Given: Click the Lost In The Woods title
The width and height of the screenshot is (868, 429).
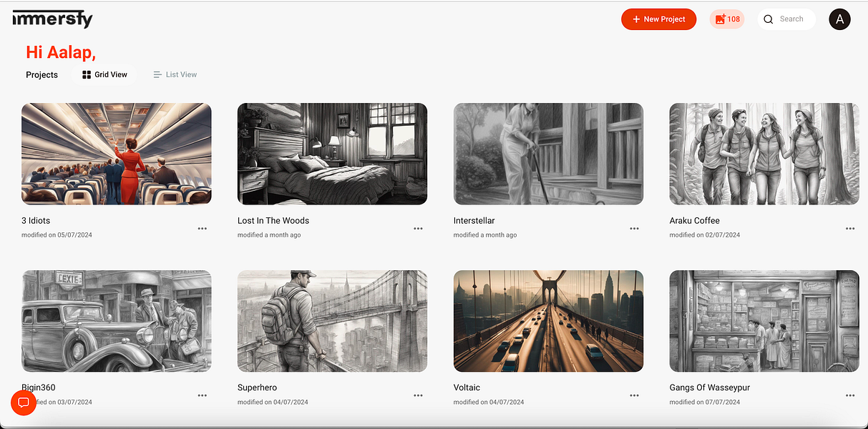Looking at the screenshot, I should pos(273,221).
